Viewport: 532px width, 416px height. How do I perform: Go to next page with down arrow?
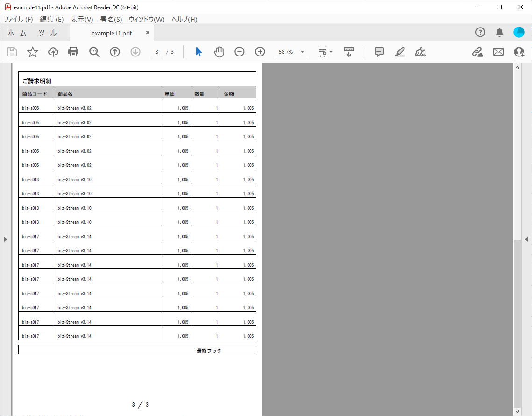(135, 52)
